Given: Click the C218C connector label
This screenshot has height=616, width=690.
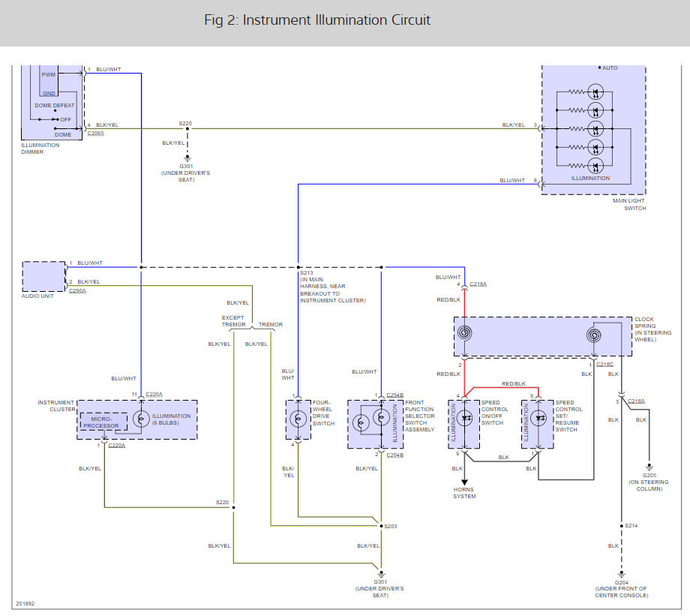Looking at the screenshot, I should pyautogui.click(x=604, y=364).
